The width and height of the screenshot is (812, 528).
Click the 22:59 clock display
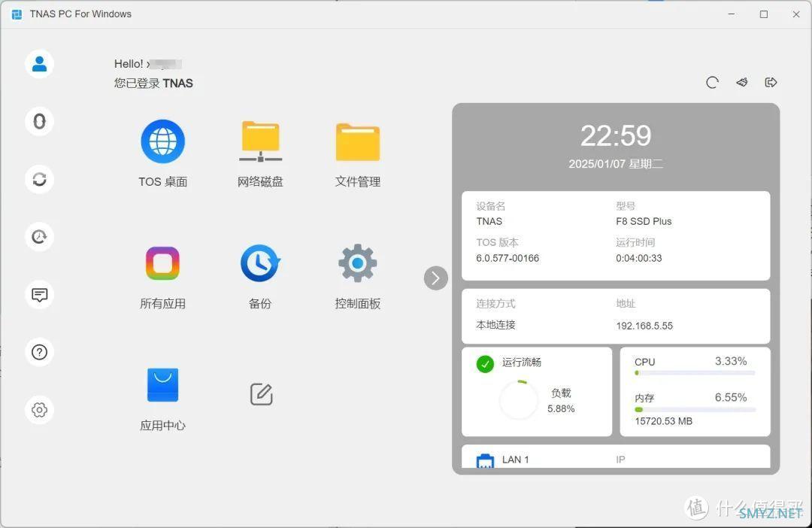[616, 135]
